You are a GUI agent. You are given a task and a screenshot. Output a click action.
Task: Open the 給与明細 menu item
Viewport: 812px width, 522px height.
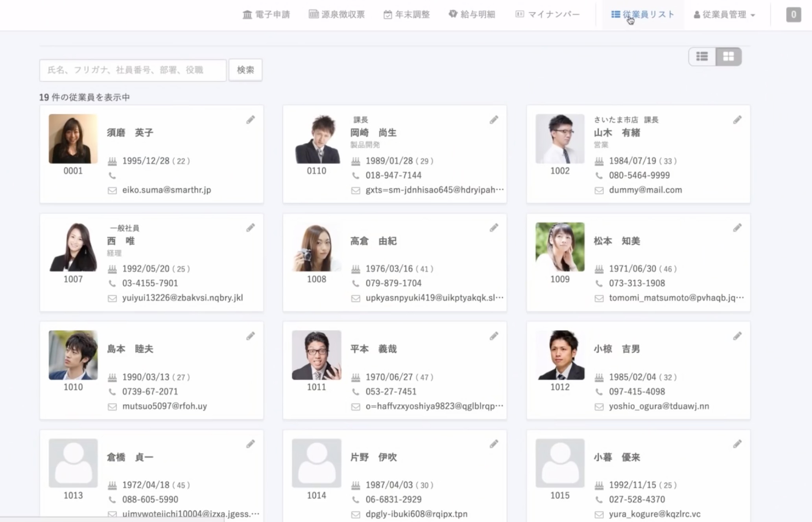click(472, 15)
